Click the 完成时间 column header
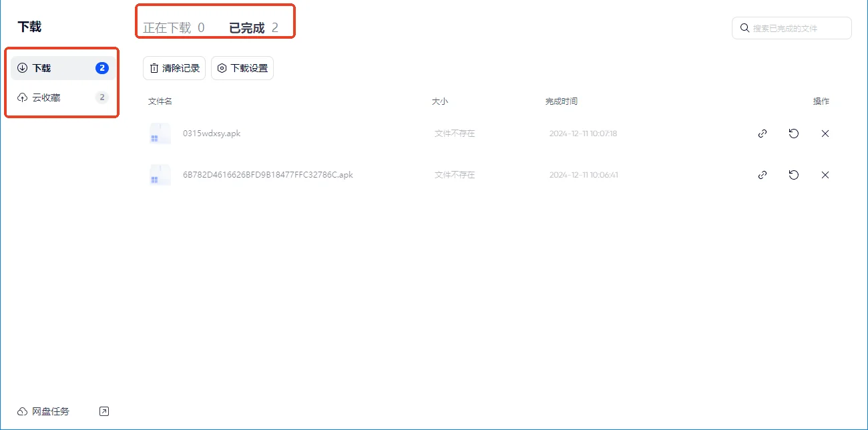The width and height of the screenshot is (868, 430). 562,101
